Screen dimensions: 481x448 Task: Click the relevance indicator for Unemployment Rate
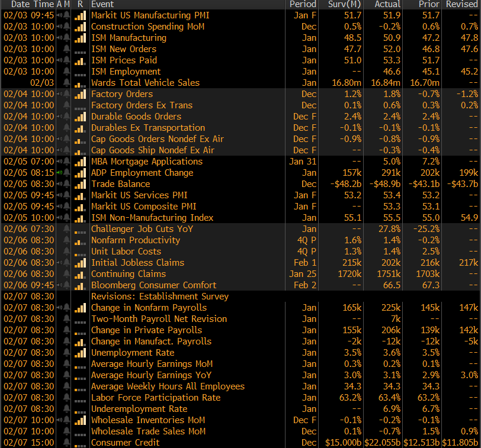80,353
